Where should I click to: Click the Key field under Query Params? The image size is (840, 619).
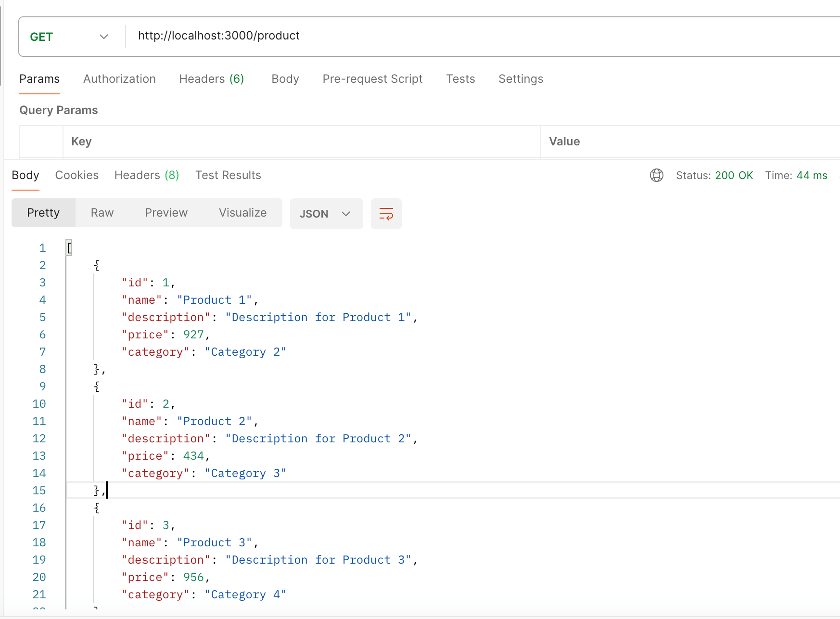click(x=192, y=142)
